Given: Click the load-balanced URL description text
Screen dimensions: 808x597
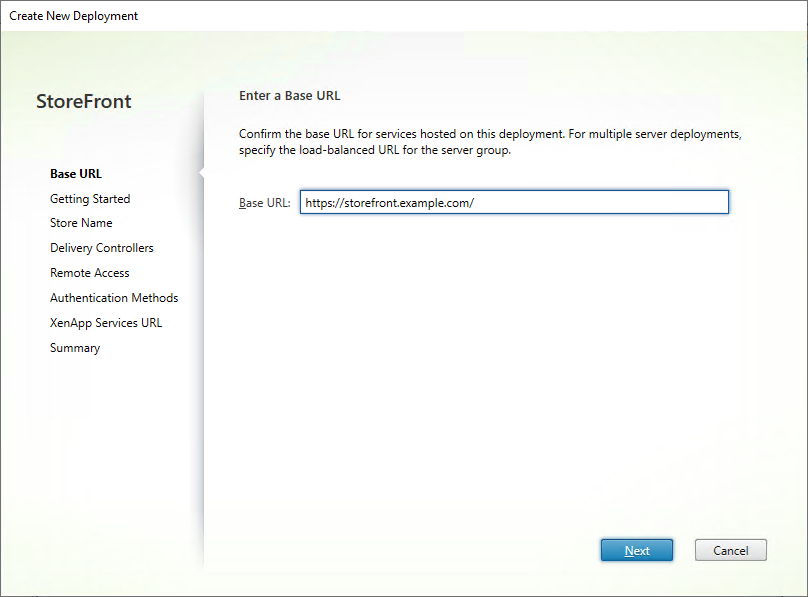Looking at the screenshot, I should click(x=488, y=141).
